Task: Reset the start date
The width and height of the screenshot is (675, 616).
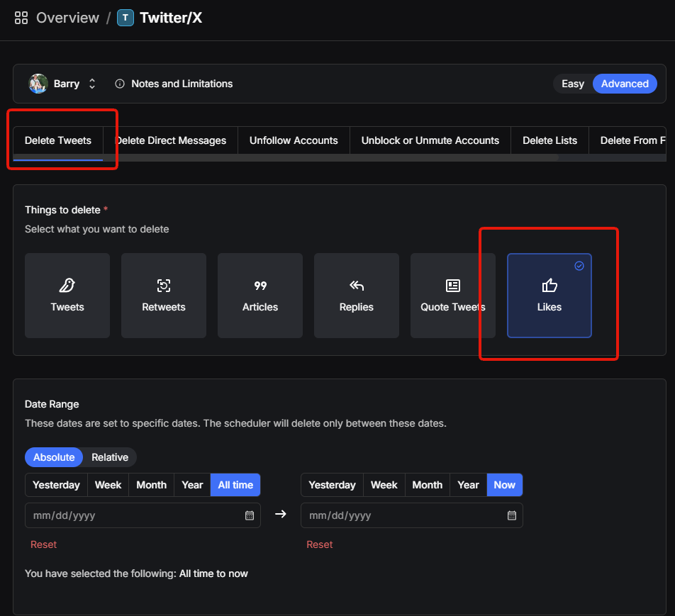Action: (x=43, y=544)
